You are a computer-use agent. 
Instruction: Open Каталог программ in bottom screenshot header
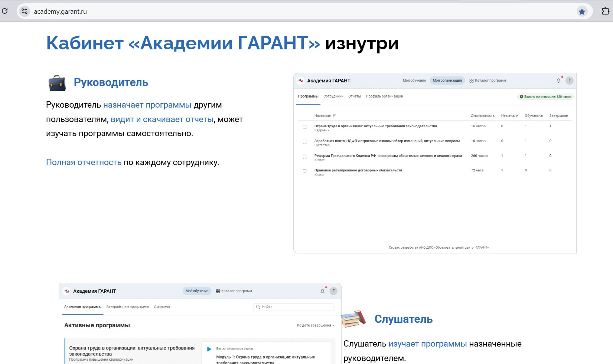point(234,291)
